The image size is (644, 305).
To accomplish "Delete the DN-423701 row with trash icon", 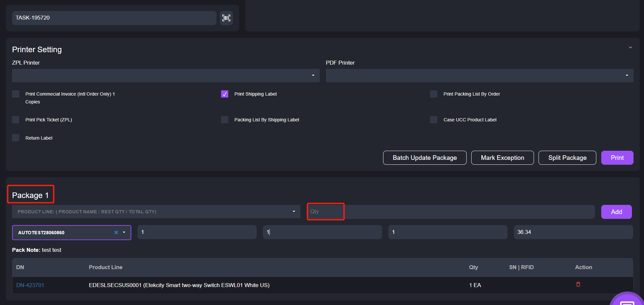I will tap(578, 284).
